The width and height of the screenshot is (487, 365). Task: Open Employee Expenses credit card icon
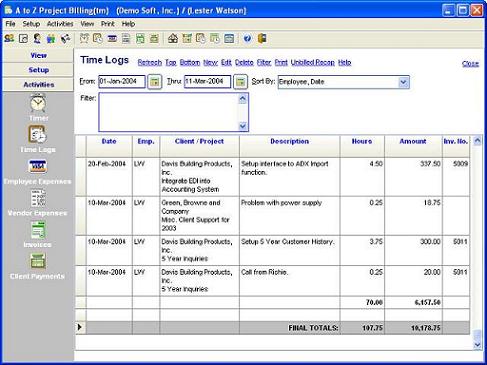click(x=38, y=166)
